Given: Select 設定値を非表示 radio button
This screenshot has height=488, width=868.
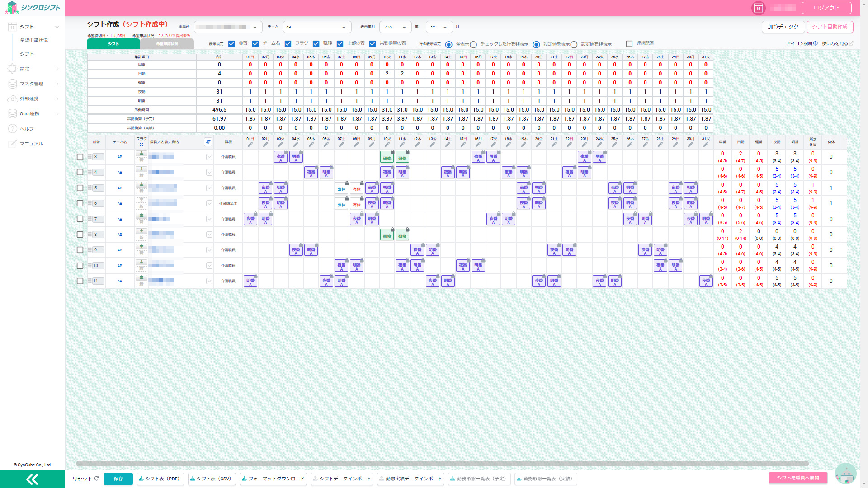Looking at the screenshot, I should pyautogui.click(x=574, y=45).
